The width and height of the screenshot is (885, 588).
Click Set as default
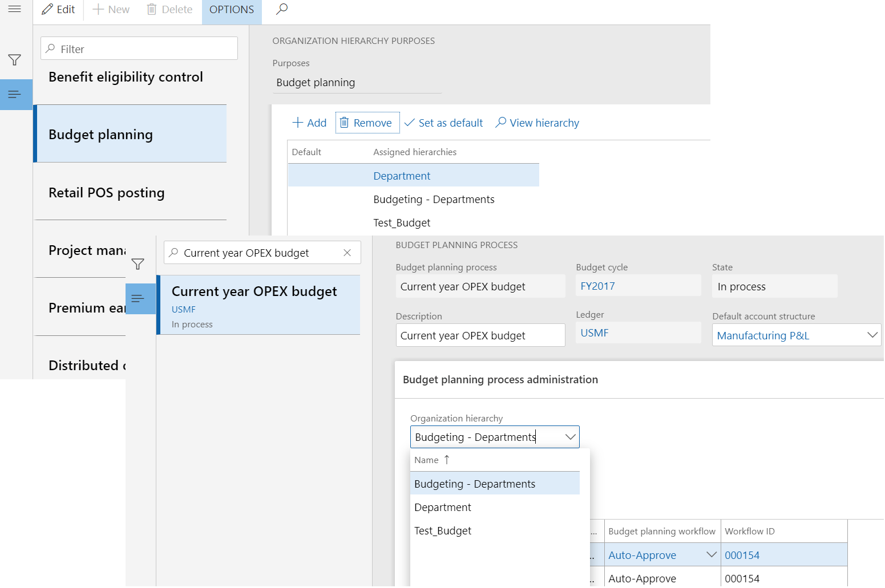tap(444, 123)
